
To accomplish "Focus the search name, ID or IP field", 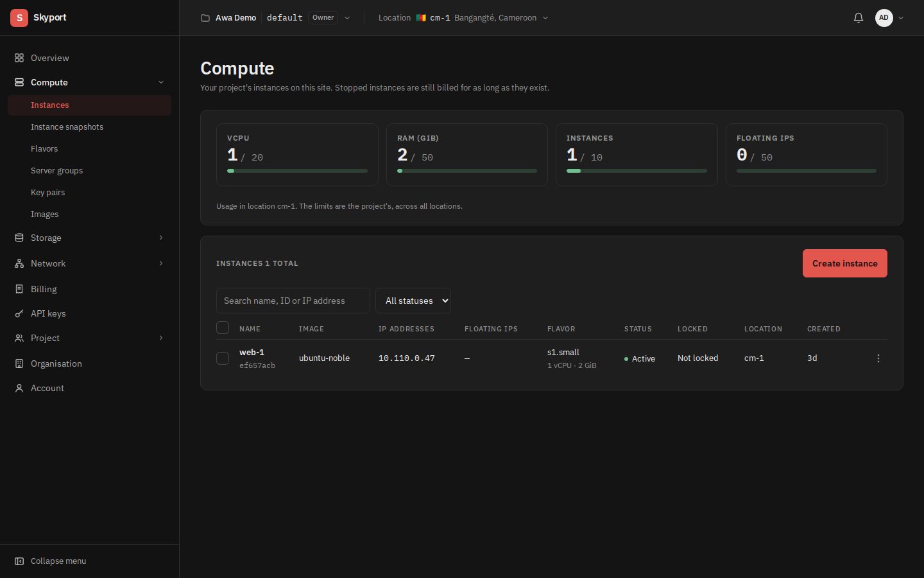I will (293, 301).
